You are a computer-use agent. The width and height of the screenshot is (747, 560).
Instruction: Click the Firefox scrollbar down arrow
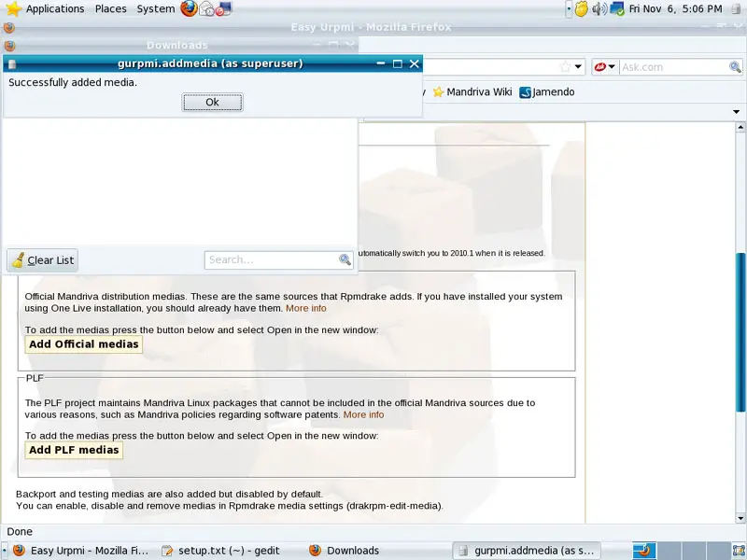(740, 518)
